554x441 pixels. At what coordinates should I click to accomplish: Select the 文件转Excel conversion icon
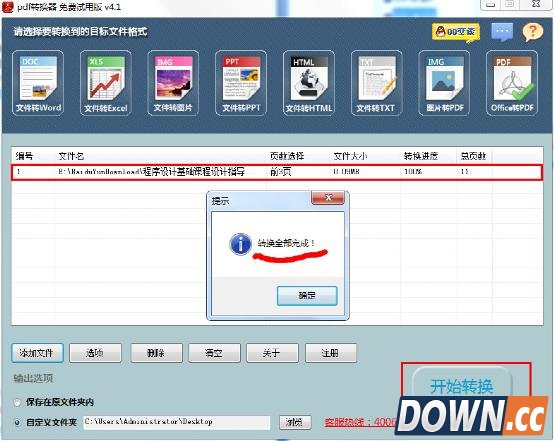[x=106, y=83]
